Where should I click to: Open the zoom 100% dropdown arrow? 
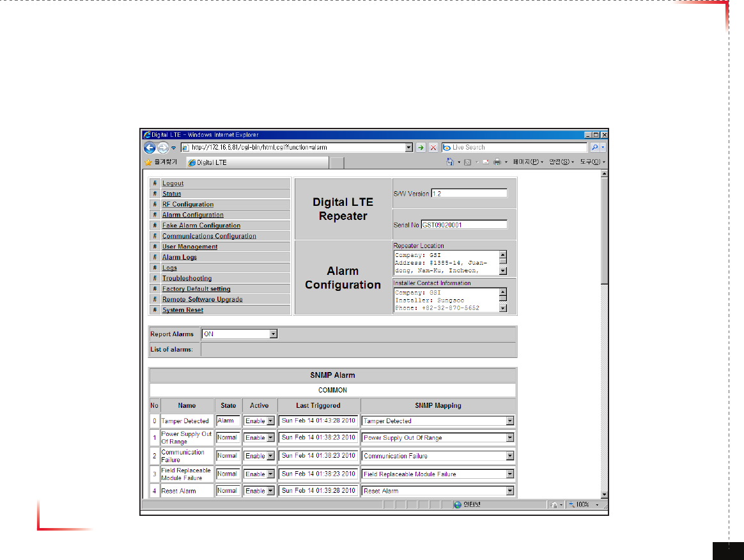(x=597, y=505)
